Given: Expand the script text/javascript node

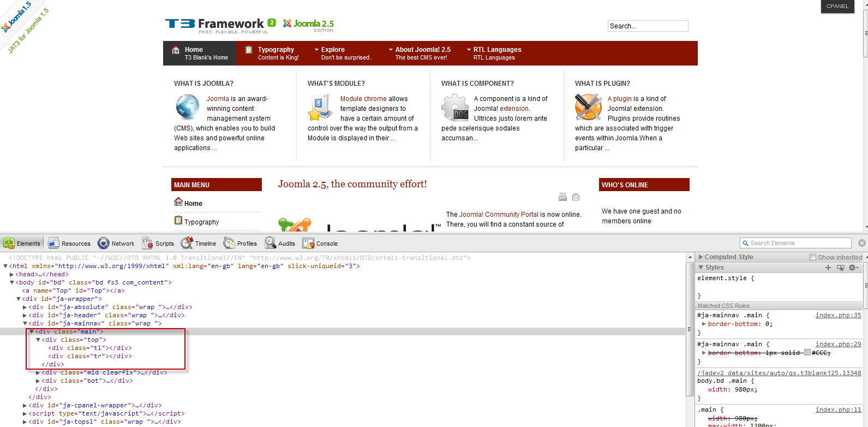Looking at the screenshot, I should [x=25, y=413].
